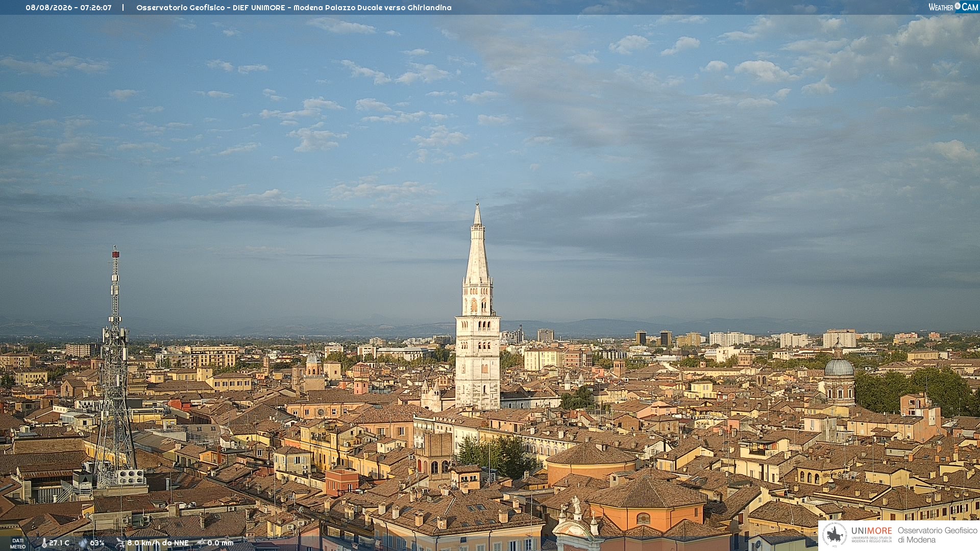Viewport: 980px width, 551px height.
Task: Click the WeatherCAM logo
Action: [953, 7]
